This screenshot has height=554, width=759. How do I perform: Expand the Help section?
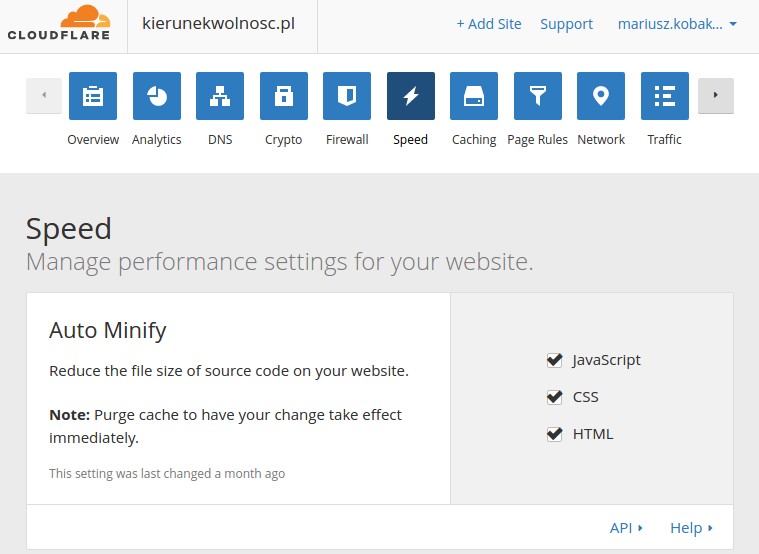[691, 528]
